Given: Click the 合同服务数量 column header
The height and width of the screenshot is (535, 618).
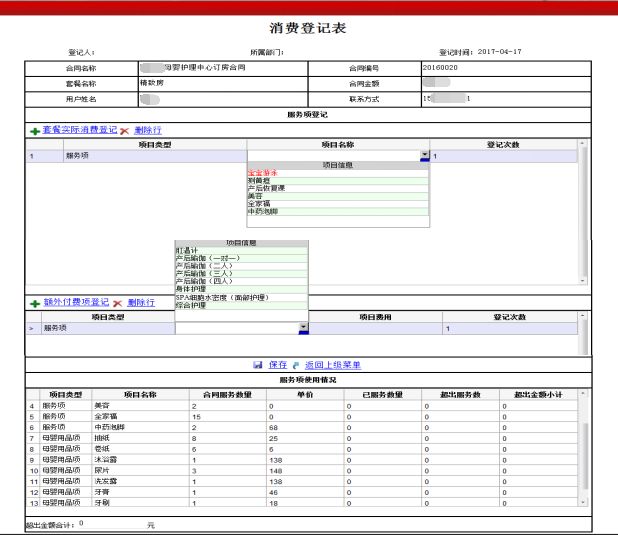Looking at the screenshot, I should click(227, 395).
